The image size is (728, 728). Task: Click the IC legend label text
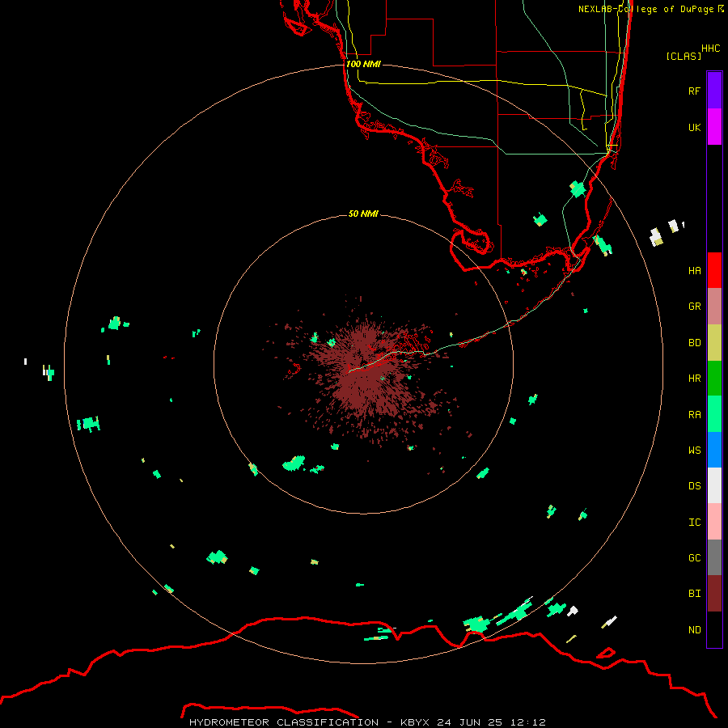[694, 523]
